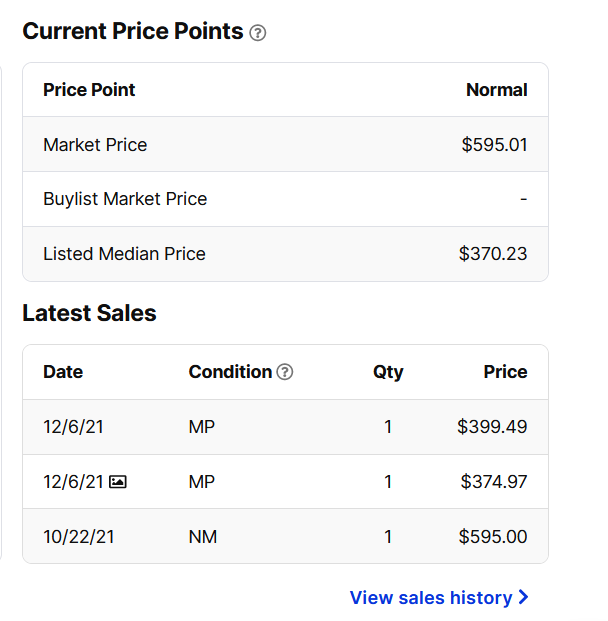Viewport: 608px width, 621px height.
Task: Click the Condition column header label
Action: [230, 372]
